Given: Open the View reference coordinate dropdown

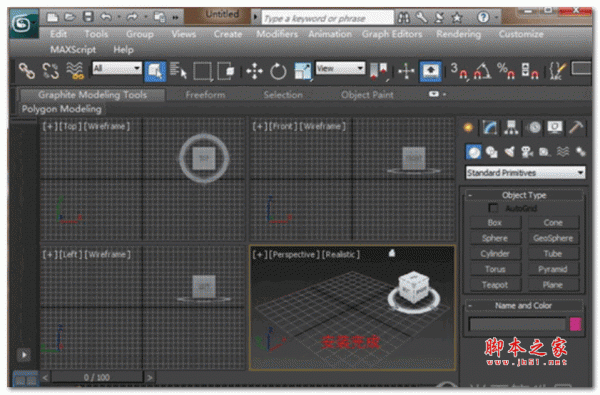Looking at the screenshot, I should [x=340, y=69].
